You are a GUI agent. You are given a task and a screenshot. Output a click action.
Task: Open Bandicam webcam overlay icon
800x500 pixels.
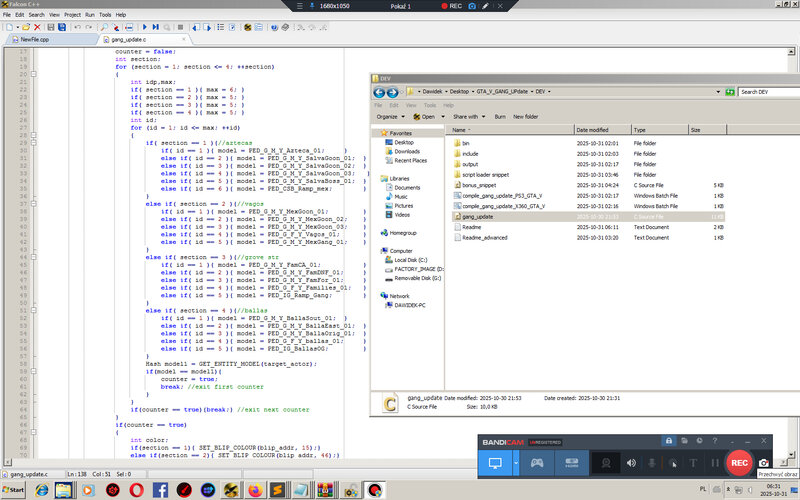(605, 463)
